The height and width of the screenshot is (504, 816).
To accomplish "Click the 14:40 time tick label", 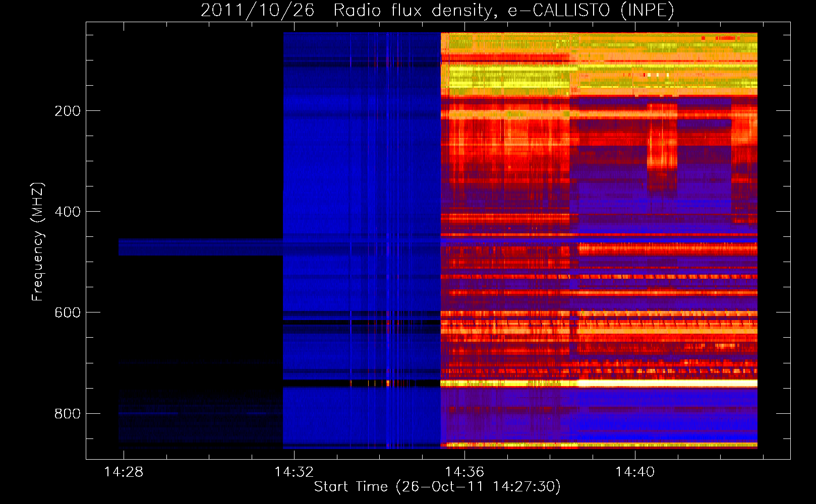I will click(635, 472).
